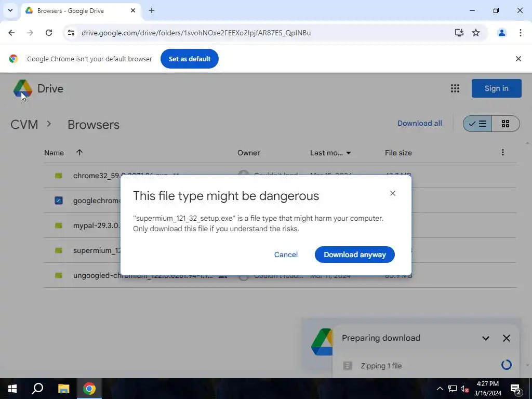Select the mypal-29.3.0 file row
532x399 pixels.
(x=280, y=225)
